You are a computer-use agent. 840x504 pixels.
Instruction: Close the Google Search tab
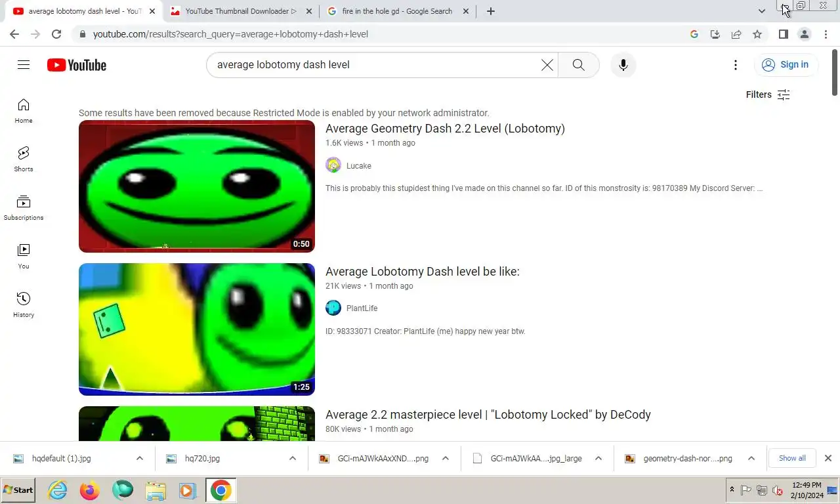[x=466, y=11]
